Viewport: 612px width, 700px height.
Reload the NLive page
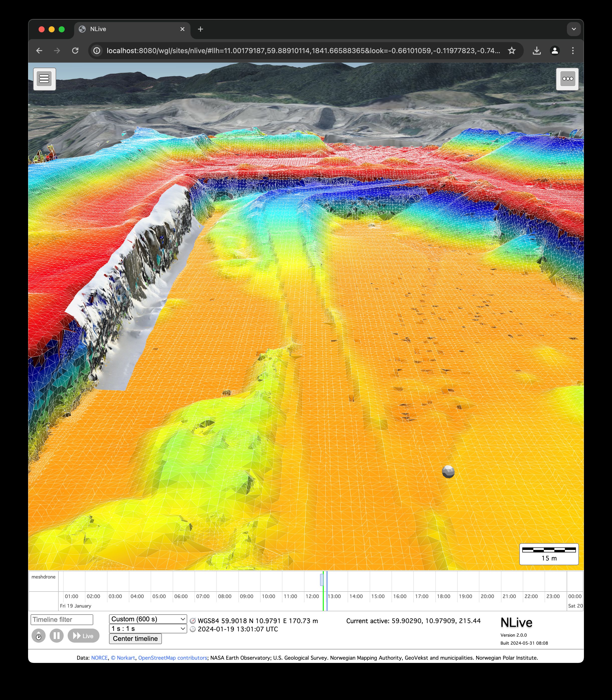pyautogui.click(x=75, y=51)
